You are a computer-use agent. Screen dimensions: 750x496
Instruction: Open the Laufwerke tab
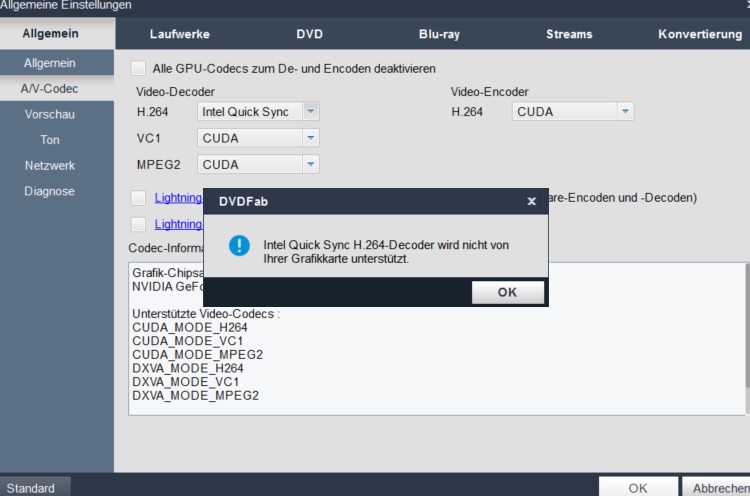click(x=179, y=34)
